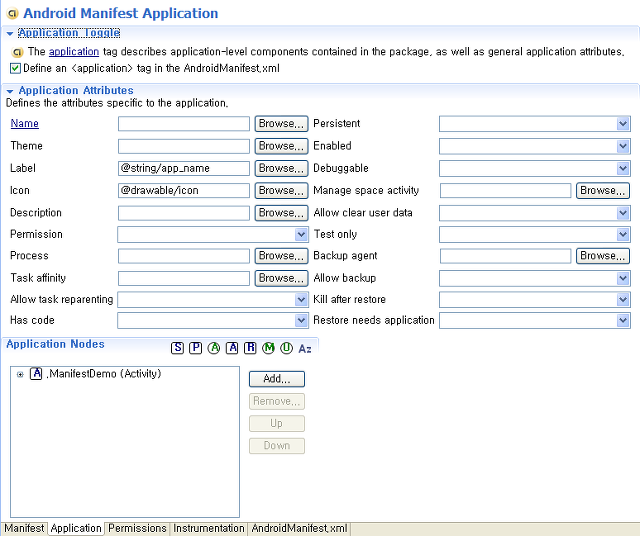This screenshot has height=536, width=640.
Task: Click Browse button for Task affinity
Action: (x=281, y=278)
